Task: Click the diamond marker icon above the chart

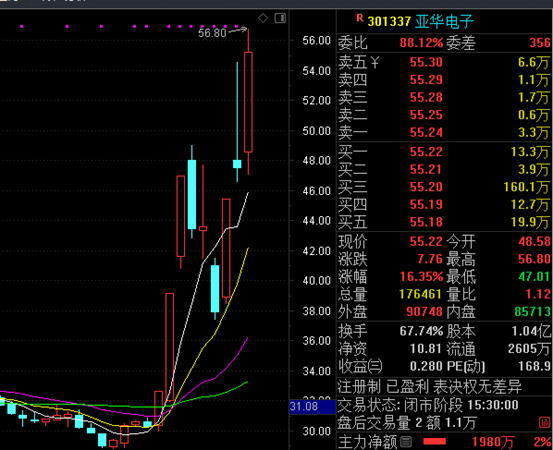Action: tap(263, 18)
